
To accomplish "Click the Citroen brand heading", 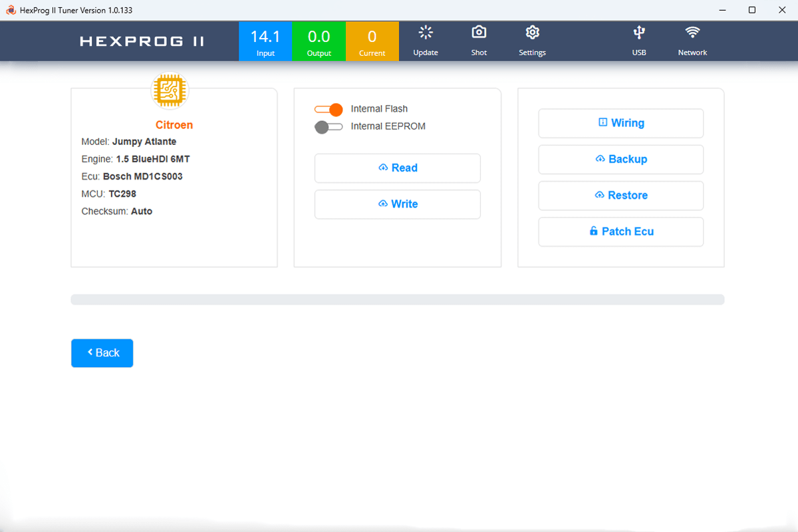I will [174, 125].
